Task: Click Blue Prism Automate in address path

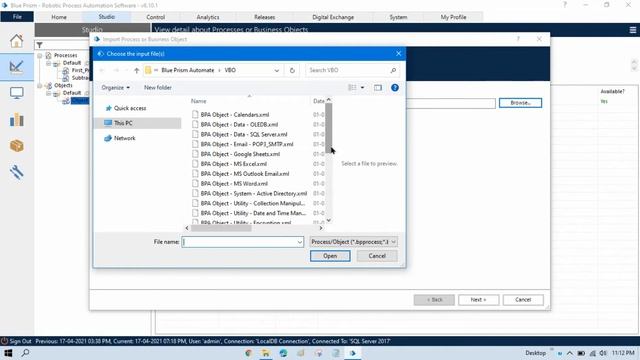Action: [188, 70]
